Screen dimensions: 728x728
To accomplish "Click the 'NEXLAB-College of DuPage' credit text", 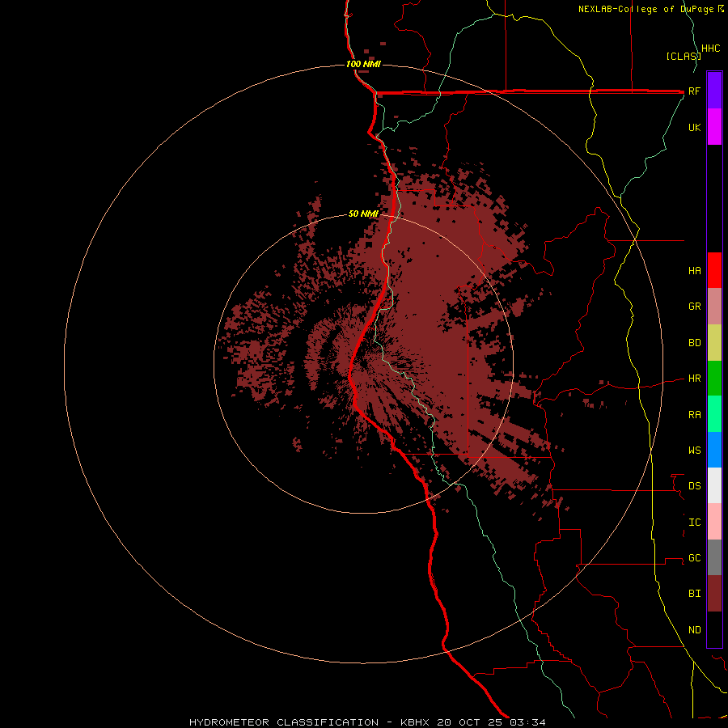I will [645, 9].
